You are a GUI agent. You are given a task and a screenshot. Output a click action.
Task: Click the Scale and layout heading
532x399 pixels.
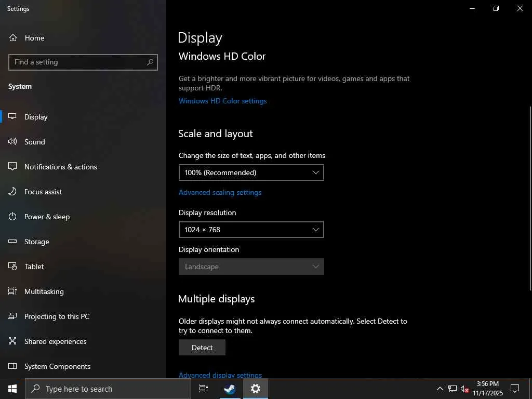pyautogui.click(x=216, y=134)
